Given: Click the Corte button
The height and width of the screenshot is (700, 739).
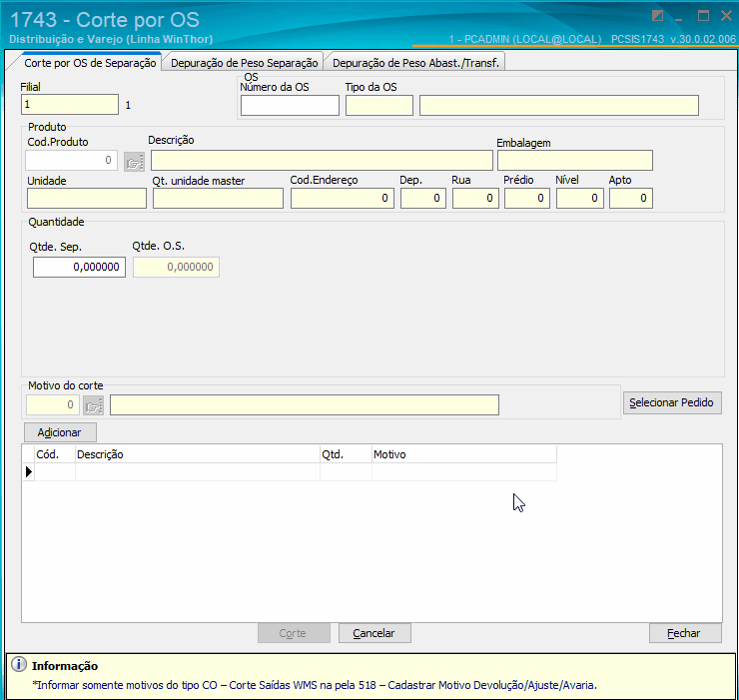Looking at the screenshot, I should 294,633.
